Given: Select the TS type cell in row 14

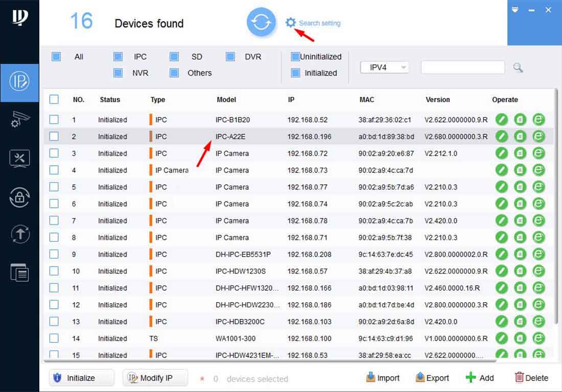Looking at the screenshot, I should coord(153,338).
